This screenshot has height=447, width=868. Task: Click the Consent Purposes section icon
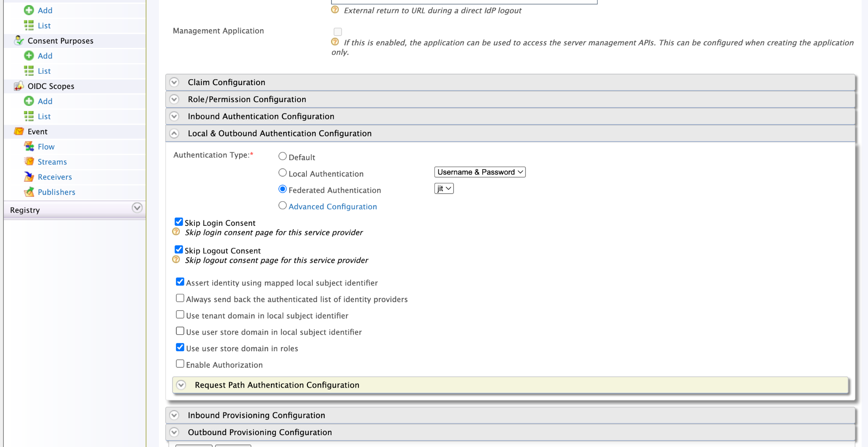(19, 41)
